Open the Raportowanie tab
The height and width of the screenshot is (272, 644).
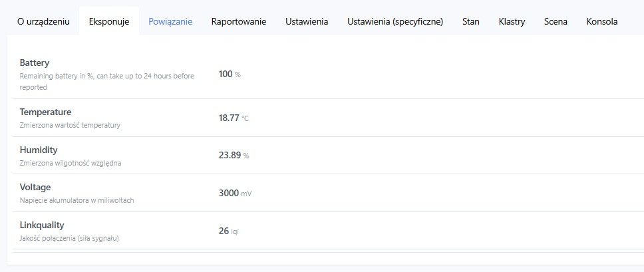point(239,21)
